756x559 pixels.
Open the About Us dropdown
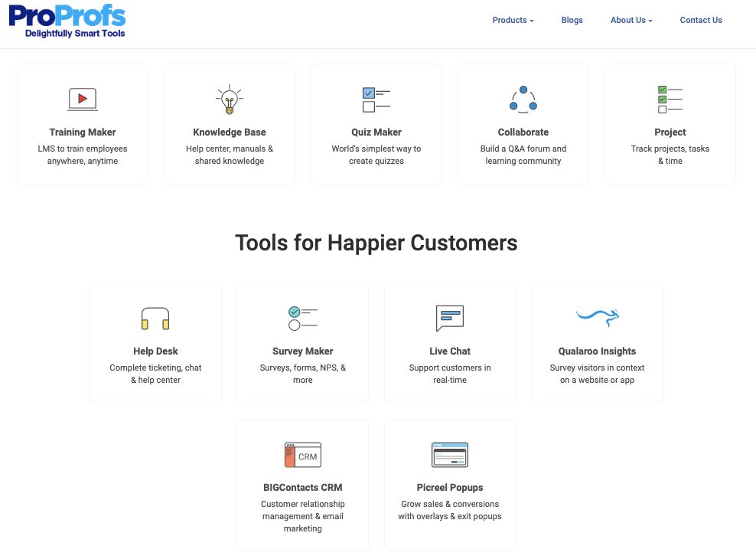628,20
